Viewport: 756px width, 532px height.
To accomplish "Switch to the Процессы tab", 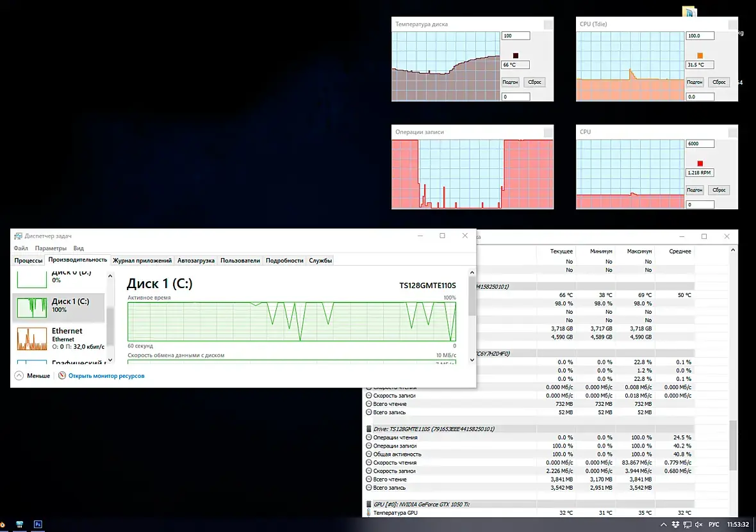I will [28, 260].
